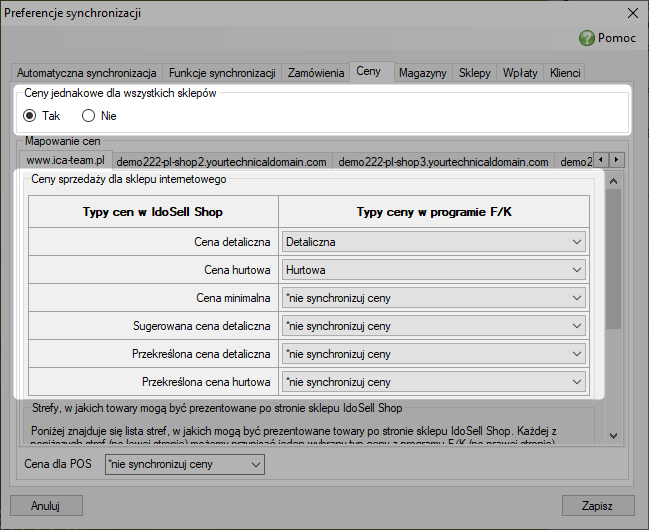Viewport: 649px width, 530px height.
Task: Open the Przekreślona cena detaliczna dropdown
Action: pyautogui.click(x=434, y=354)
